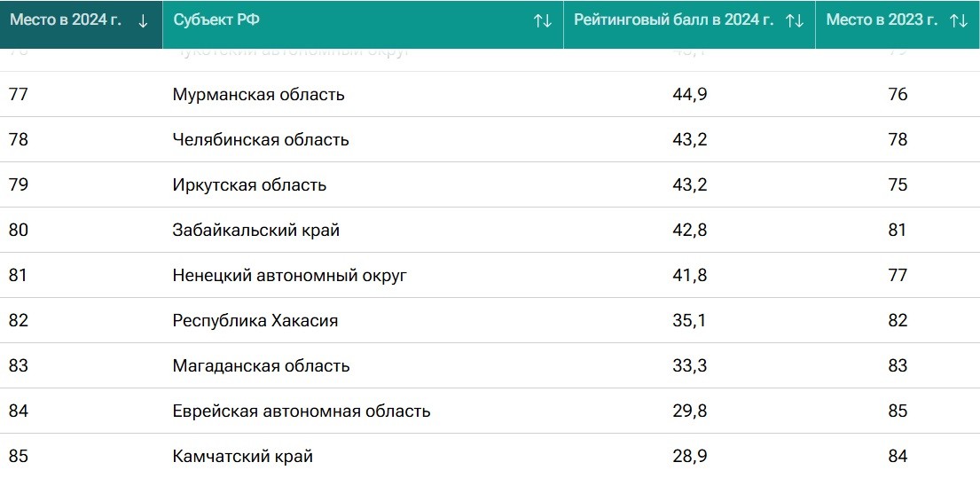The image size is (980, 478).
Task: Click Республика Хакасия in the table
Action: point(255,321)
